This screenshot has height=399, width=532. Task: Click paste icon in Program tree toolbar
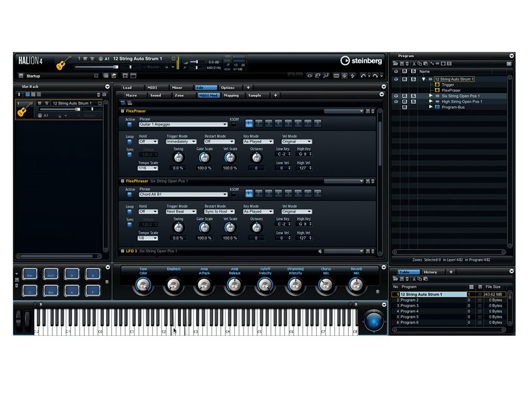[426, 63]
